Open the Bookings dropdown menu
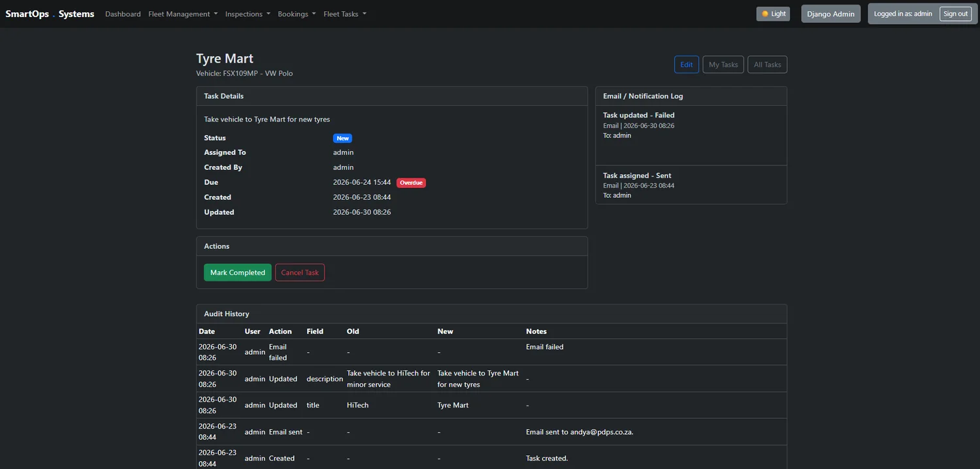The width and height of the screenshot is (980, 469). coord(297,14)
